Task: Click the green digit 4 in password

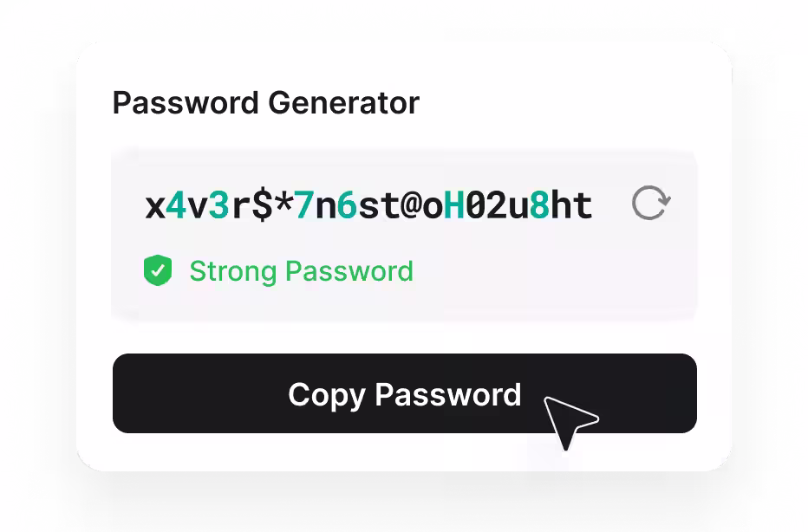Action: (177, 205)
